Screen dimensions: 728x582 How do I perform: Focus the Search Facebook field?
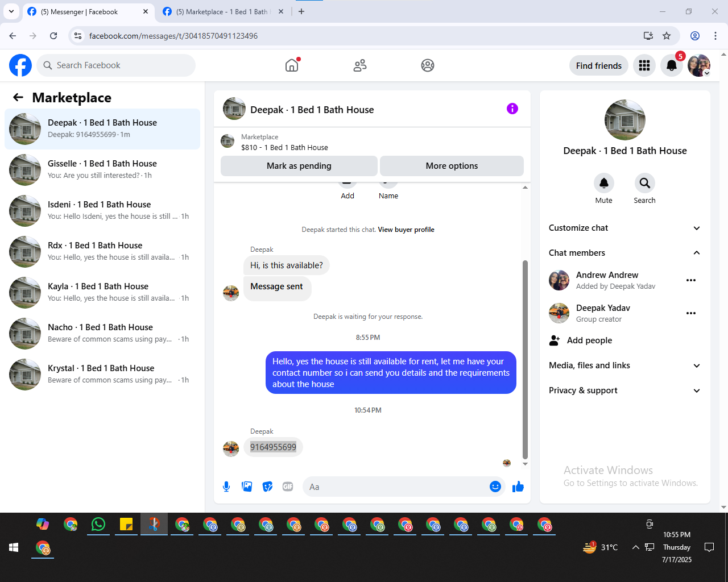tap(116, 65)
